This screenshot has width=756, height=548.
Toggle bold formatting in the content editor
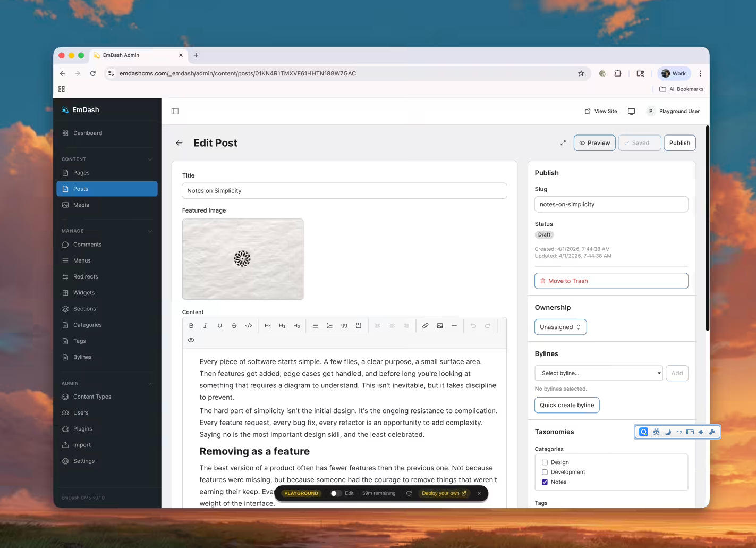click(191, 326)
